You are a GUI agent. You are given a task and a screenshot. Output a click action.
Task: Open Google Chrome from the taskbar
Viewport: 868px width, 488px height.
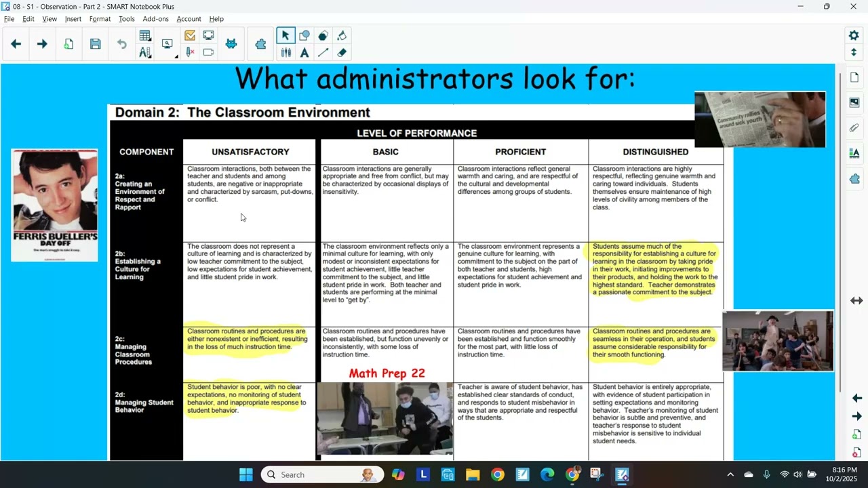pos(498,474)
